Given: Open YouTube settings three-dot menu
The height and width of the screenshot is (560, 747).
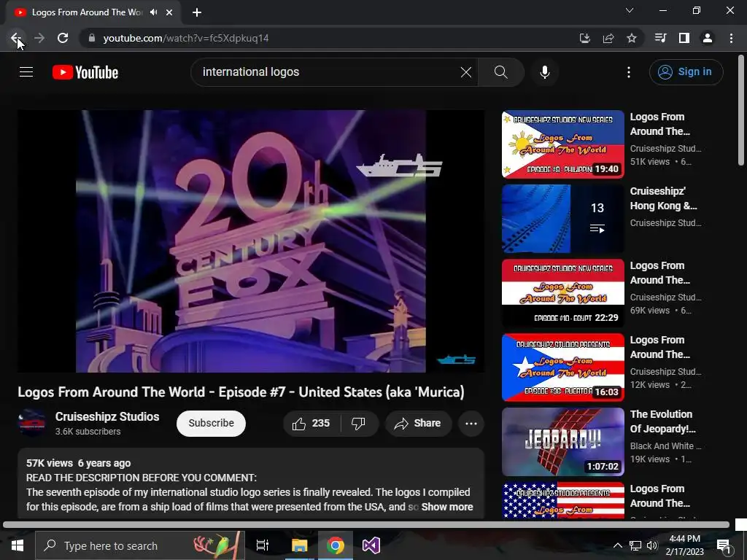Looking at the screenshot, I should click(x=629, y=72).
